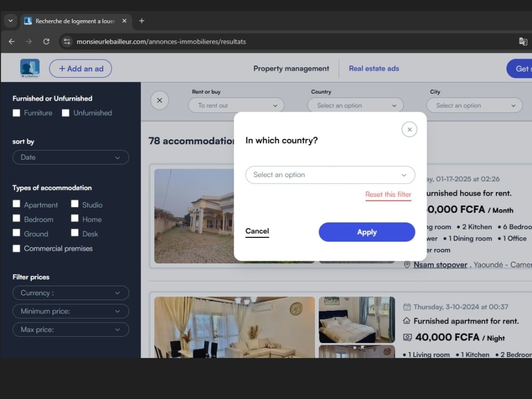
Task: Close the country dialog with X
Action: (x=409, y=129)
